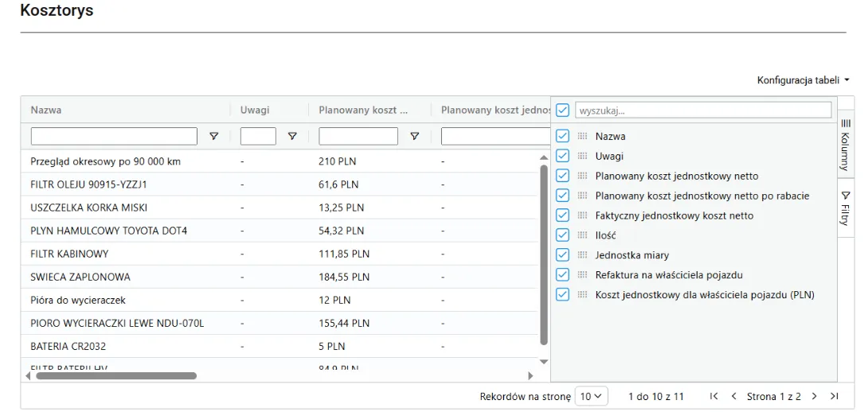Click the horizontal scrollbar of the table
Image resolution: width=868 pixels, height=412 pixels.
click(115, 375)
